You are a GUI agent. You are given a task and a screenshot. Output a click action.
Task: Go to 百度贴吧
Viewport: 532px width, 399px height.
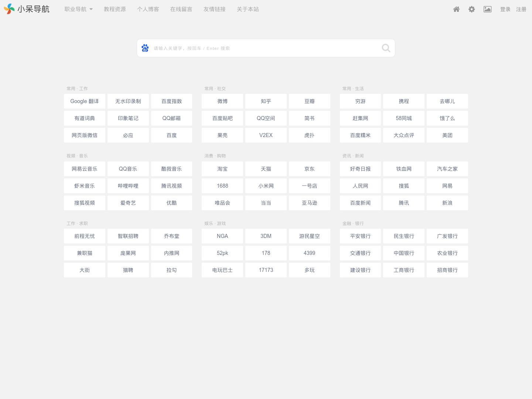(x=222, y=118)
